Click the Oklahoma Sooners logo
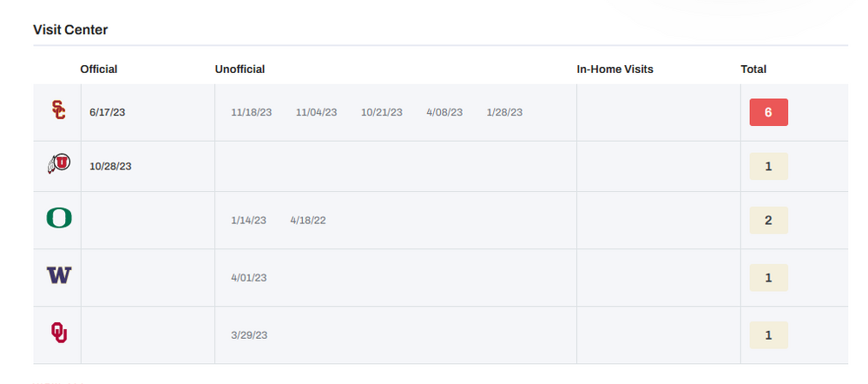 point(58,333)
